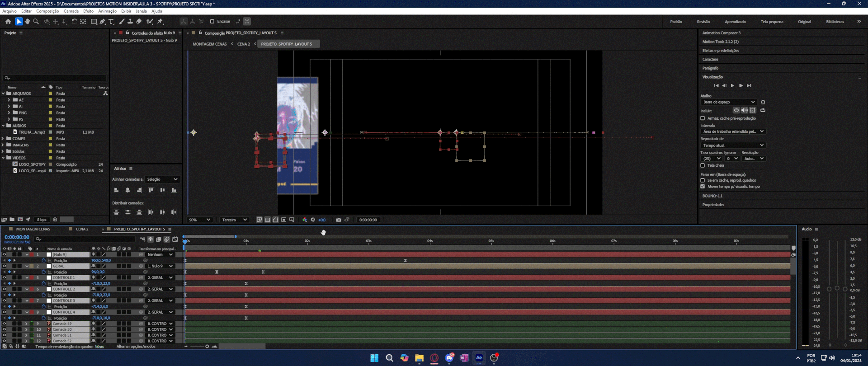This screenshot has width=868, height=366.
Task: Open the Alinhar camadas a Seleção dropdown
Action: pos(162,179)
